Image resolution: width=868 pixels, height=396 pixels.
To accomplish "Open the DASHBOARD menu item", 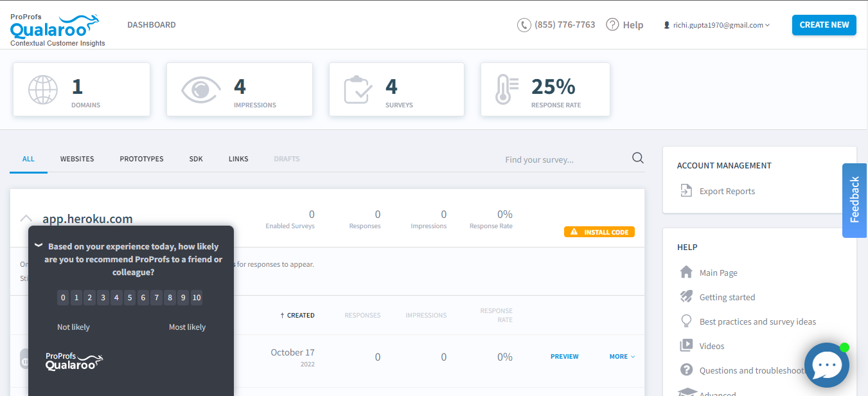I will click(x=152, y=25).
